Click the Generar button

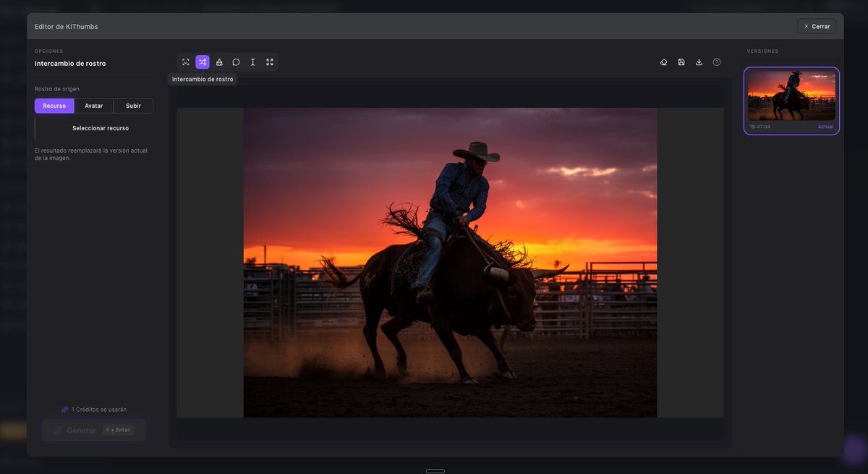[94, 430]
